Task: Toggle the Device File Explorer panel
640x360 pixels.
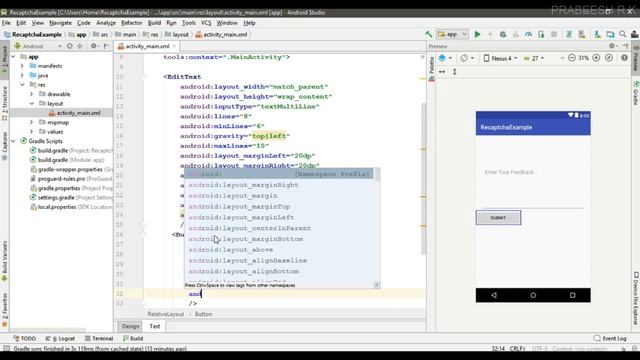Action: pos(636,298)
